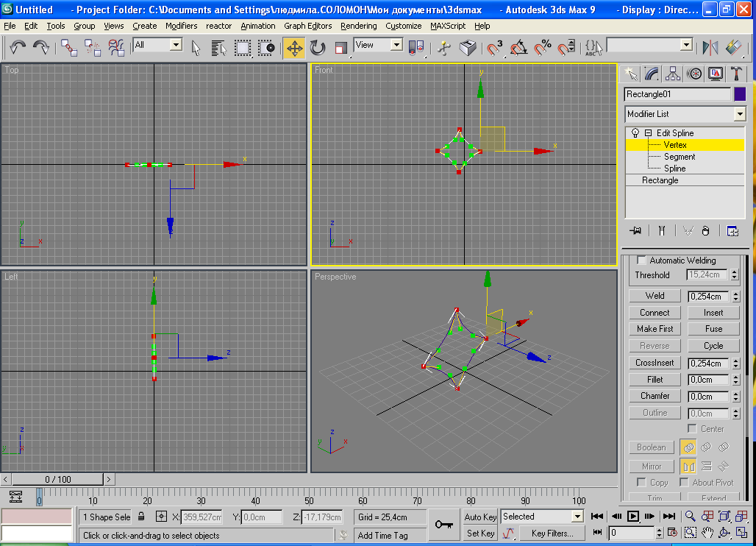Toggle the Spinner Snap icon
This screenshot has width=756, height=546.
click(566, 47)
